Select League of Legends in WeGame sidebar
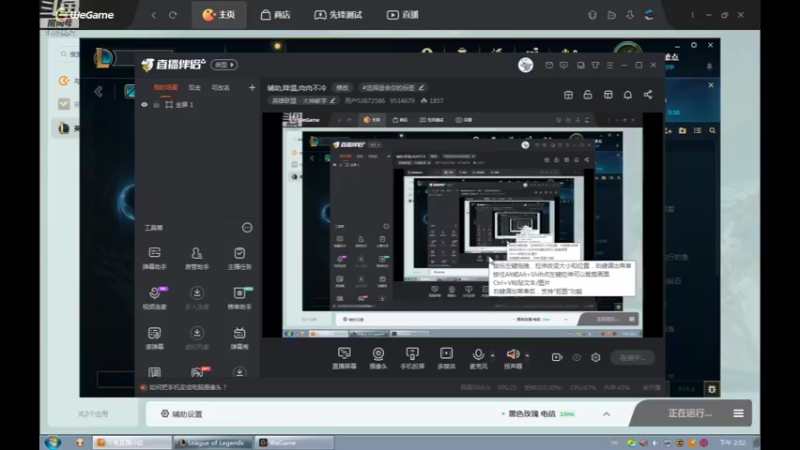The image size is (800, 450). point(67,129)
